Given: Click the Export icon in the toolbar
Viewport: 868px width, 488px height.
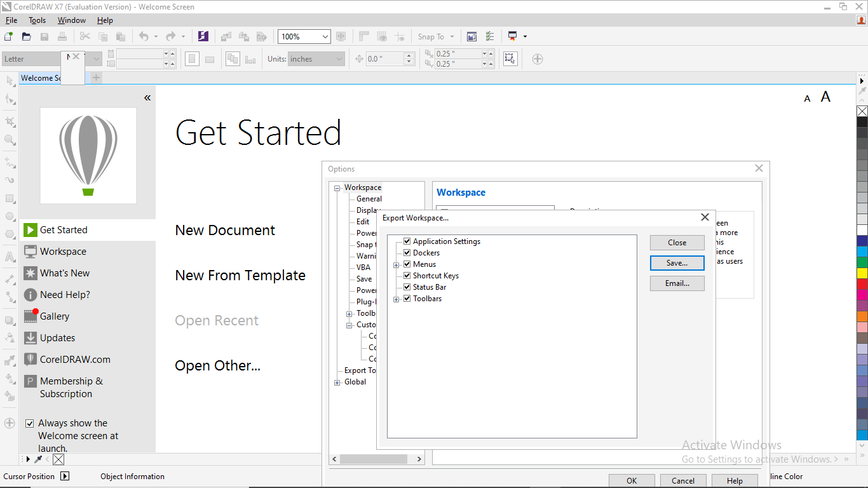Looking at the screenshot, I should point(243,36).
